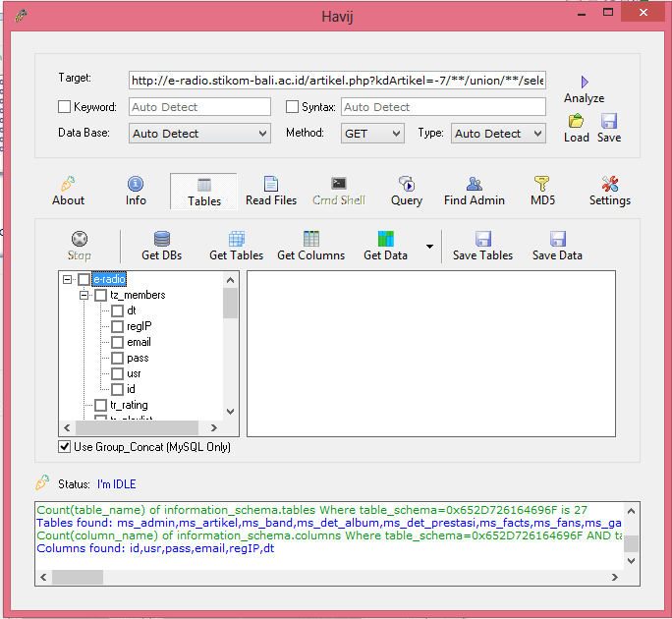The height and width of the screenshot is (619, 672).
Task: Click the carrot icon beside Status
Action: pyautogui.click(x=42, y=482)
